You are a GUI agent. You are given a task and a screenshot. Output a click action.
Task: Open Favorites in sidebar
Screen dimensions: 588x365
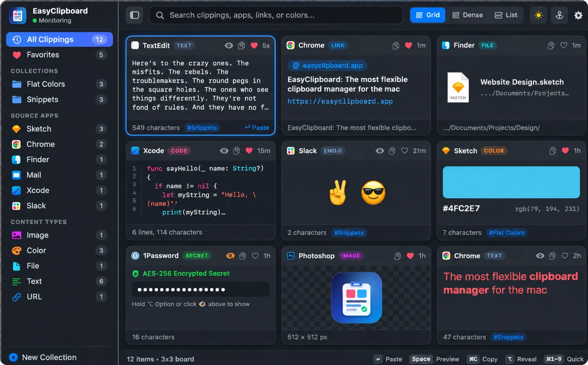(x=60, y=55)
